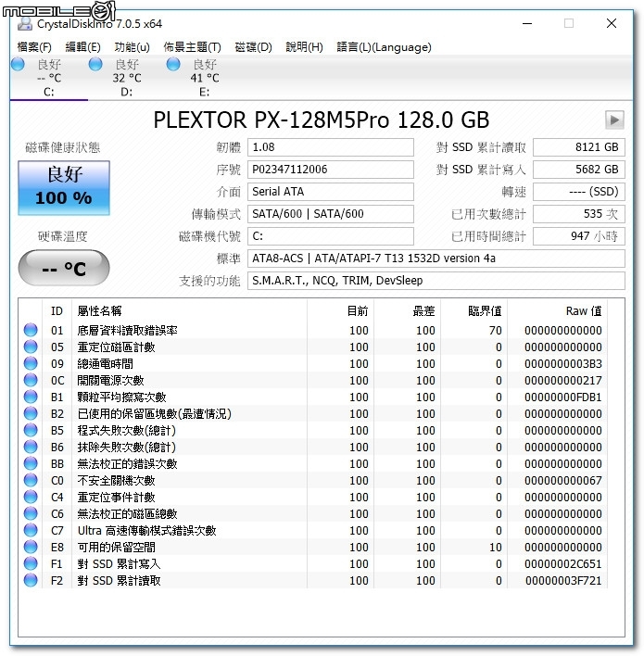Click status orb for attribute 09
644x656 pixels.
pos(31,363)
